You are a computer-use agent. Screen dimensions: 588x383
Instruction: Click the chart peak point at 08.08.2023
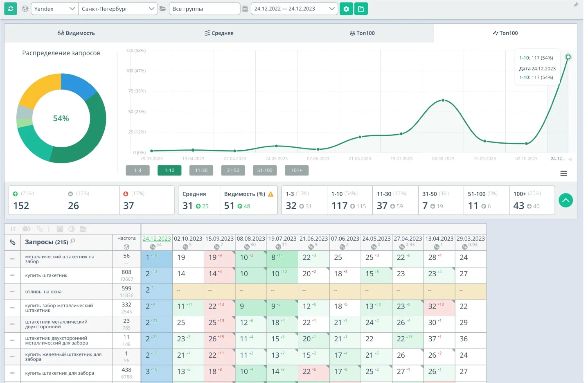[x=443, y=100]
